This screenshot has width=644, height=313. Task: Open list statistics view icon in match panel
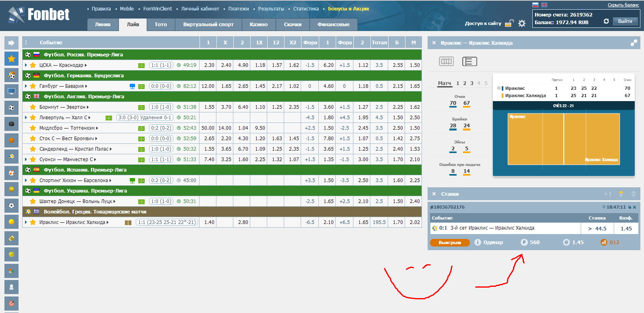pyautogui.click(x=469, y=61)
